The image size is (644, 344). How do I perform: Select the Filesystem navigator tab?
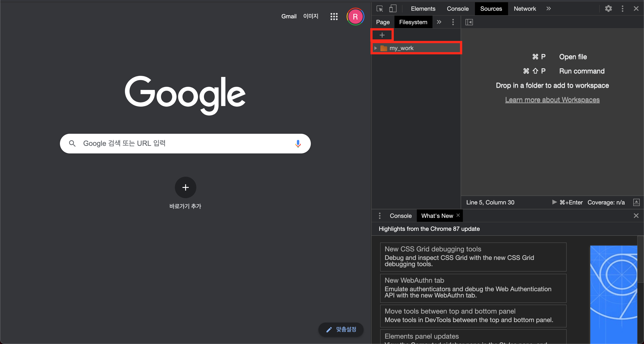click(413, 22)
